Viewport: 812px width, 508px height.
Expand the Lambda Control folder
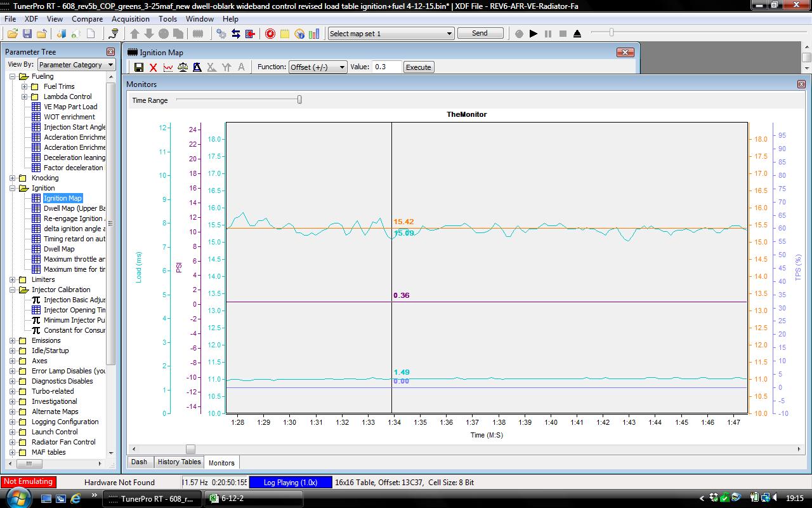click(x=24, y=97)
